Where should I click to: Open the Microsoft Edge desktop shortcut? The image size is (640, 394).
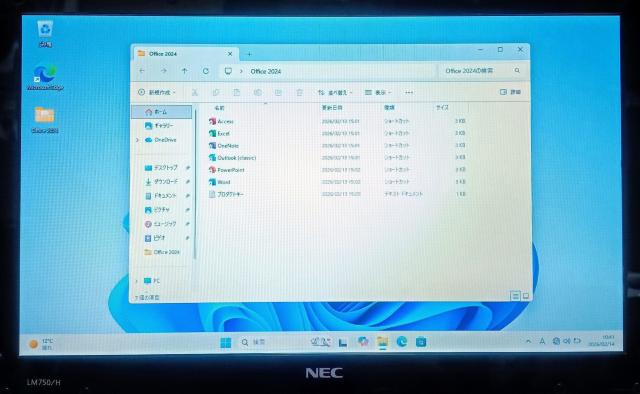(x=45, y=77)
